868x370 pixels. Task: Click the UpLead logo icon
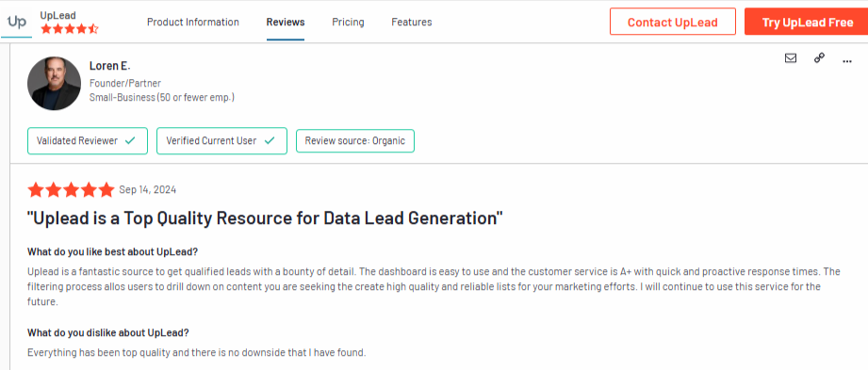point(17,22)
